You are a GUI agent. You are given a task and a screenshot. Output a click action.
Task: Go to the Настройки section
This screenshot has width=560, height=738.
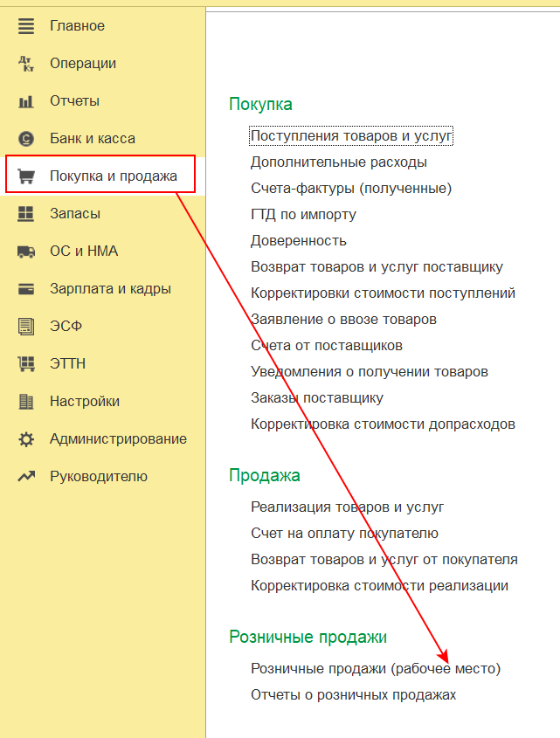pyautogui.click(x=84, y=402)
